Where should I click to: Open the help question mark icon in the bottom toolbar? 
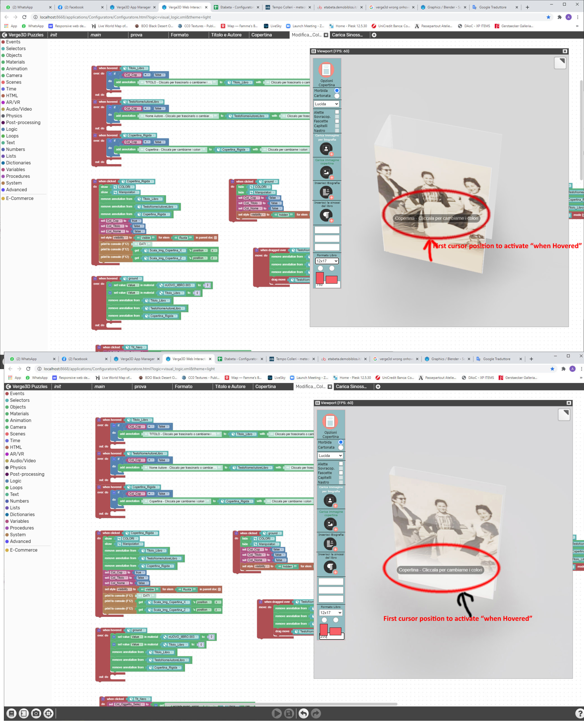pyautogui.click(x=580, y=713)
